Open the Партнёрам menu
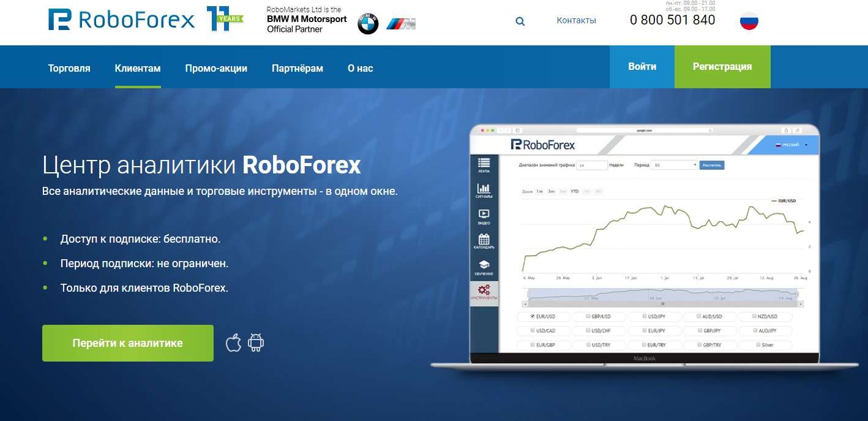This screenshot has width=868, height=421. click(297, 68)
